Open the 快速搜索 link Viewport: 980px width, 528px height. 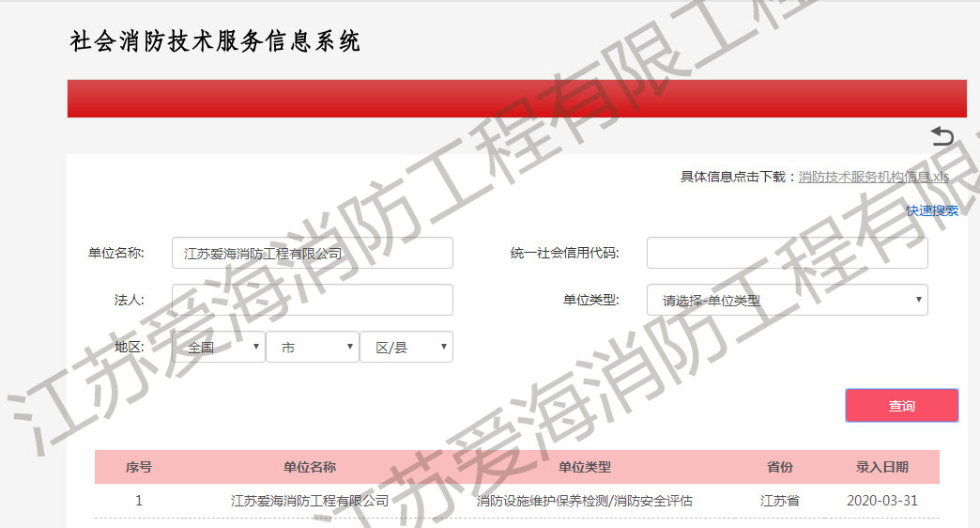coord(932,210)
